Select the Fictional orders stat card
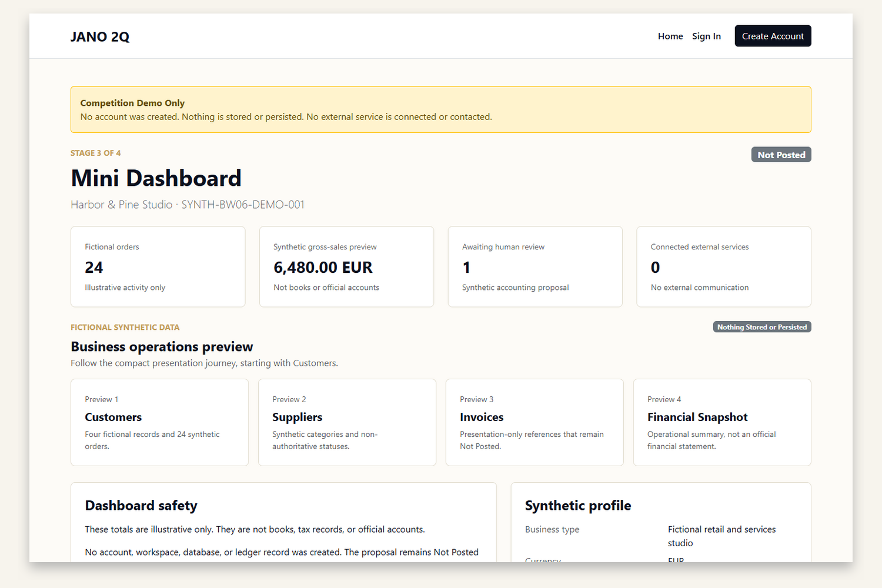Viewport: 882px width, 588px height. pos(158,266)
